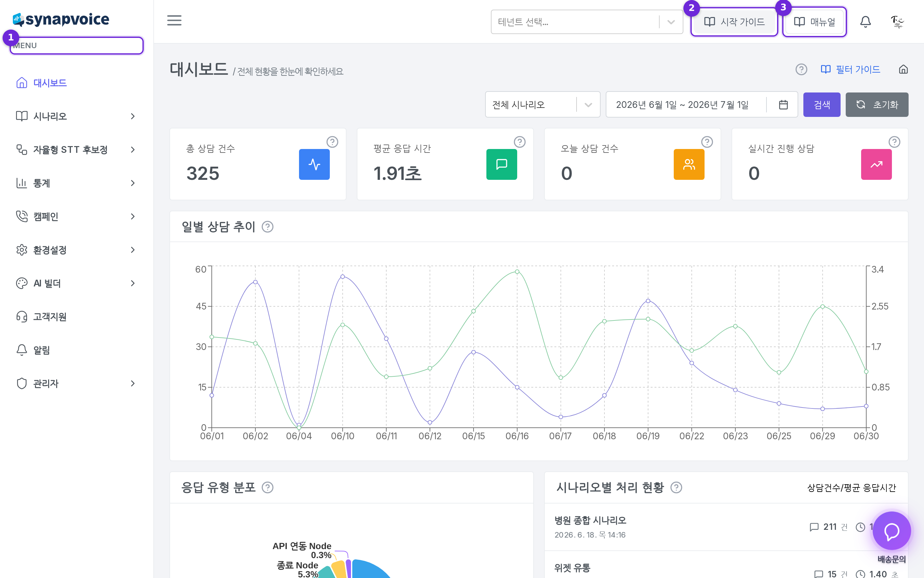Click the 1.91초 average response value
This screenshot has width=924, height=578.
pos(397,173)
